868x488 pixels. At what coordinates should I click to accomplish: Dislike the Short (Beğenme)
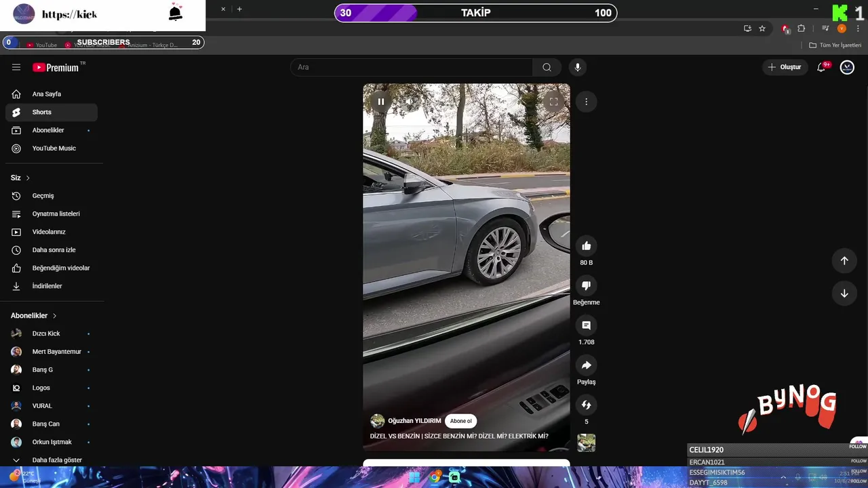[587, 286]
